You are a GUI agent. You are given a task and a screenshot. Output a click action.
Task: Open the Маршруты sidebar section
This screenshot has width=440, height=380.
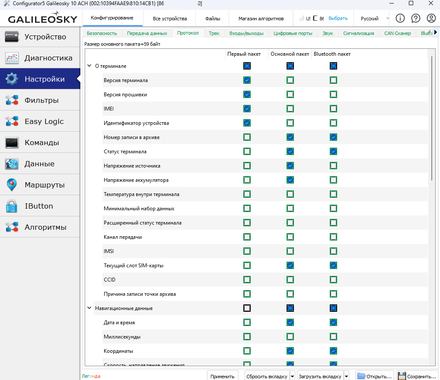point(40,185)
